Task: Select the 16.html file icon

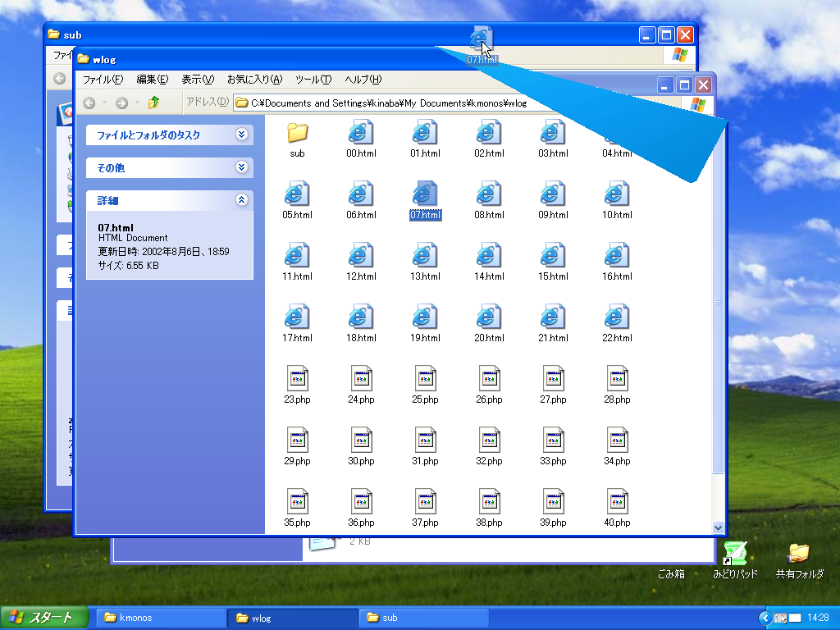Action: tap(617, 256)
